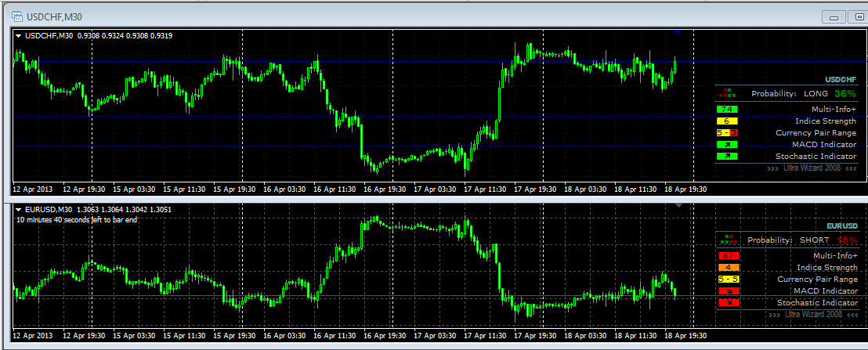Expand the EURUSD,M30 chart header triangle
868x350 pixels.
coord(19,210)
